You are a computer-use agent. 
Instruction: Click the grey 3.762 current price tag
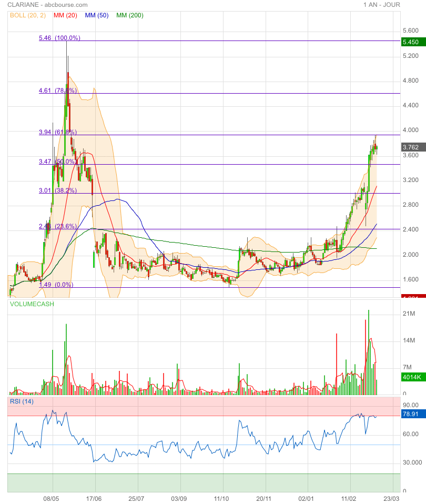[413, 147]
